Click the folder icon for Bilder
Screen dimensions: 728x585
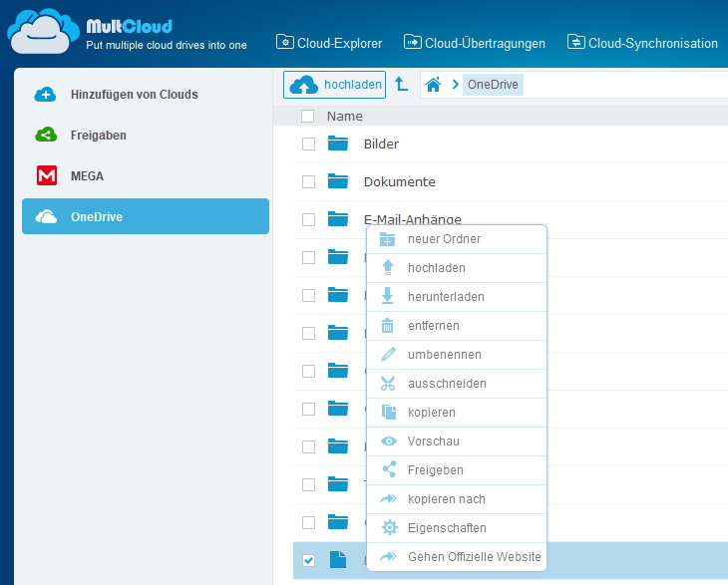pyautogui.click(x=337, y=144)
